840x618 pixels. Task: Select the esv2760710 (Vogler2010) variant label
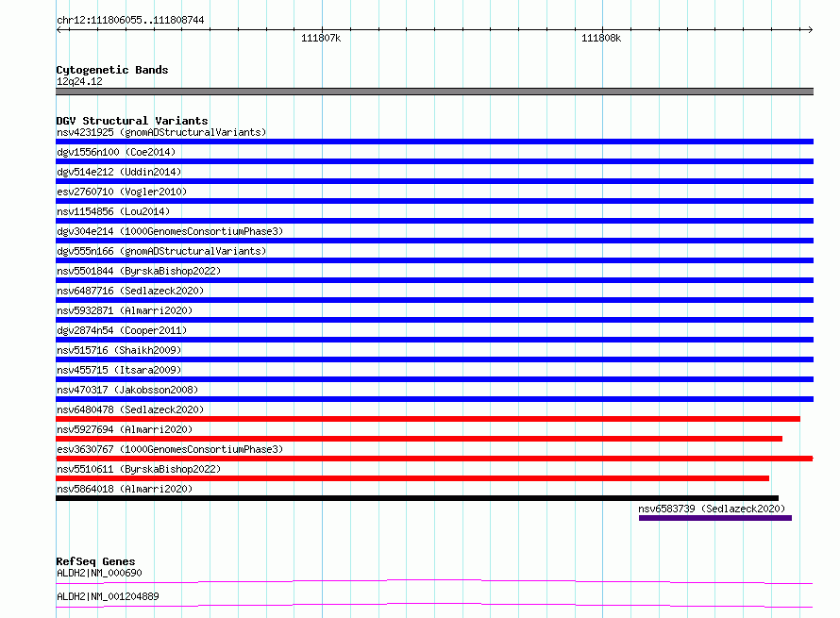tap(122, 192)
